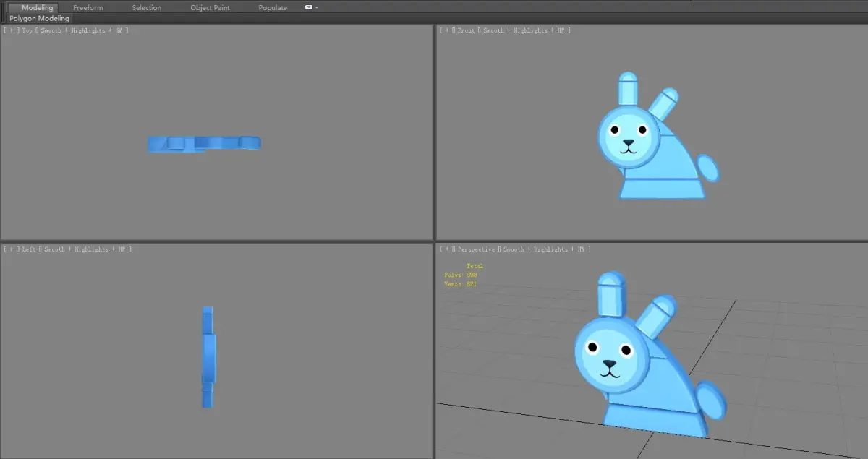
Task: Select the rabbit head in Front viewport
Action: point(629,137)
